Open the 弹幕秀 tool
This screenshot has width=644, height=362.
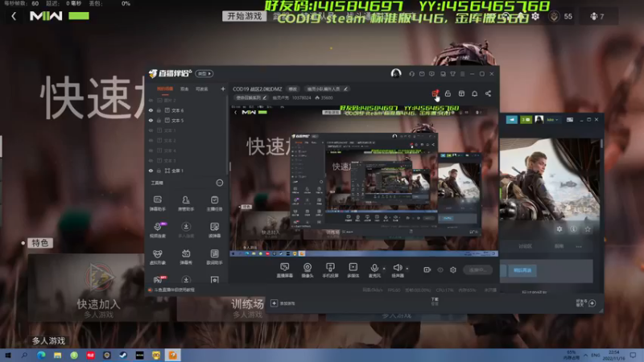tap(186, 257)
